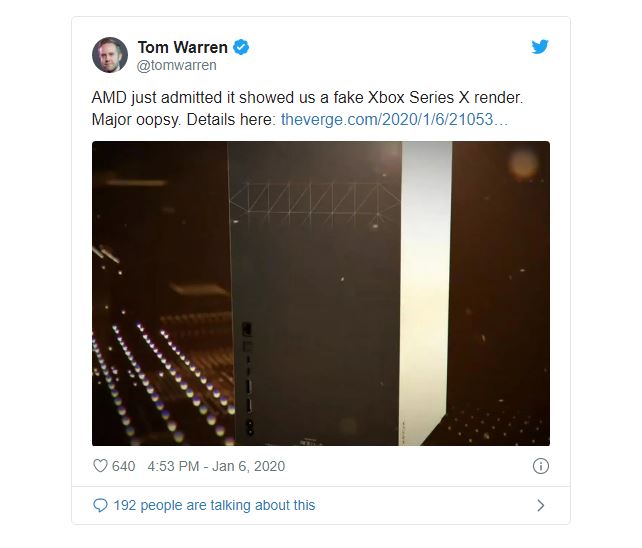The height and width of the screenshot is (548, 642).
Task: Click the 4:53 PM - Jan 6, 2020 timestamp
Action: (x=216, y=466)
